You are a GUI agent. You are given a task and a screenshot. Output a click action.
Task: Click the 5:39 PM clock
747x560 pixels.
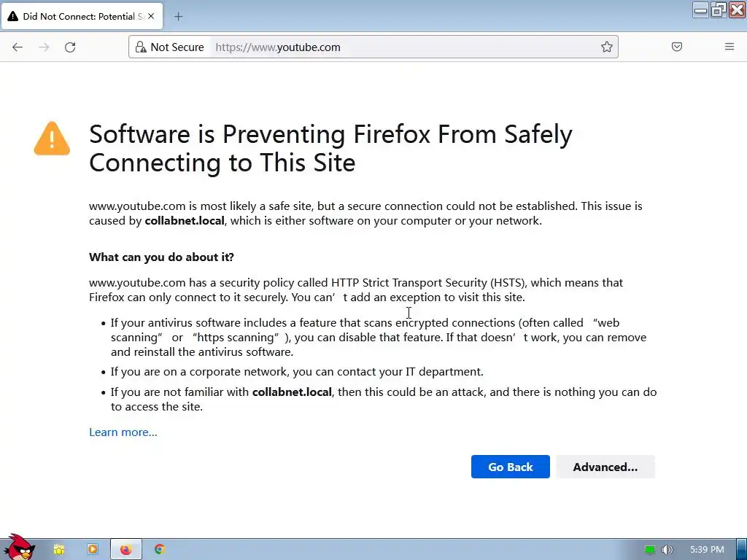(707, 550)
